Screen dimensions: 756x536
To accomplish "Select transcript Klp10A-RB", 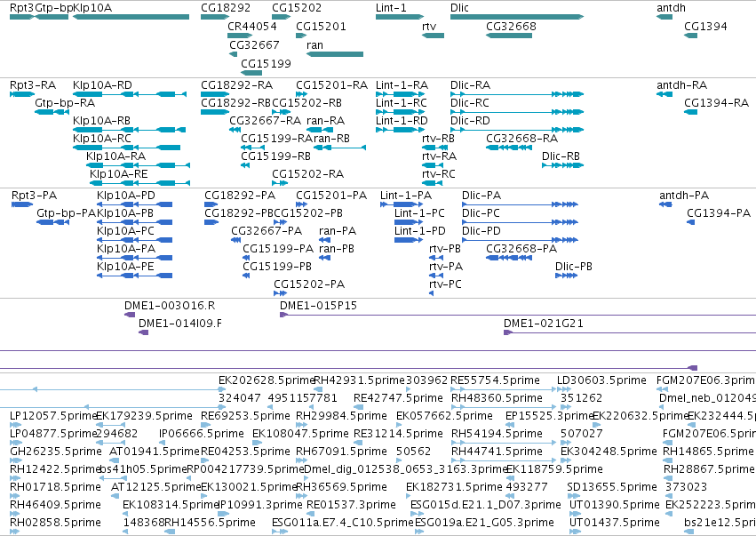I will [x=102, y=121].
